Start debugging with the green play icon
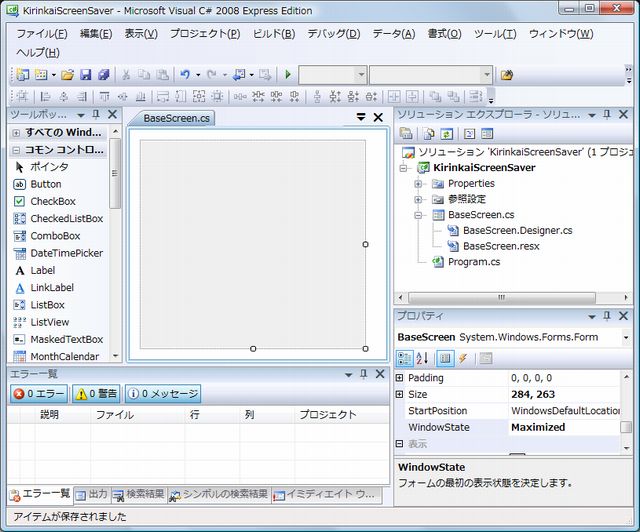Viewport: 640px width, 532px height. [288, 75]
